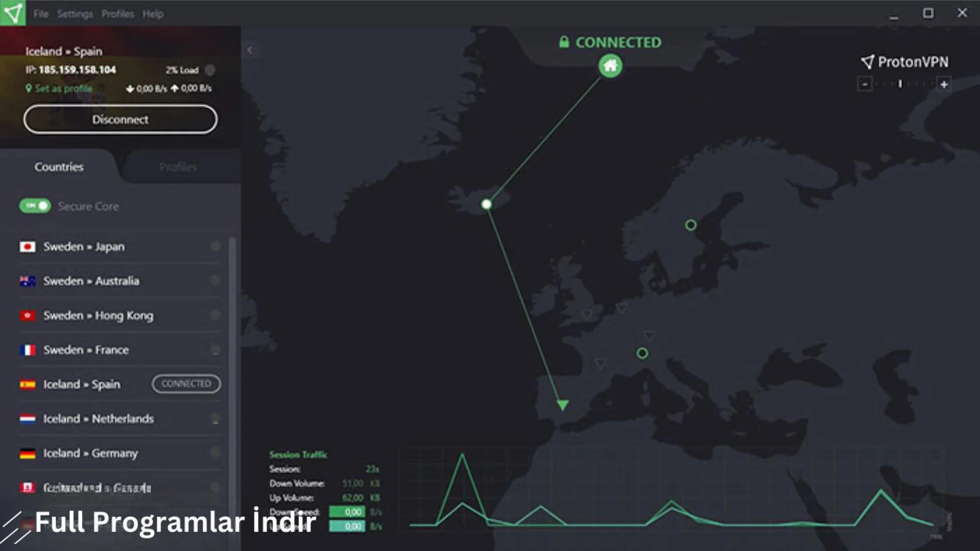The image size is (980, 551).
Task: Select Iceland » Germany server
Action: click(121, 453)
